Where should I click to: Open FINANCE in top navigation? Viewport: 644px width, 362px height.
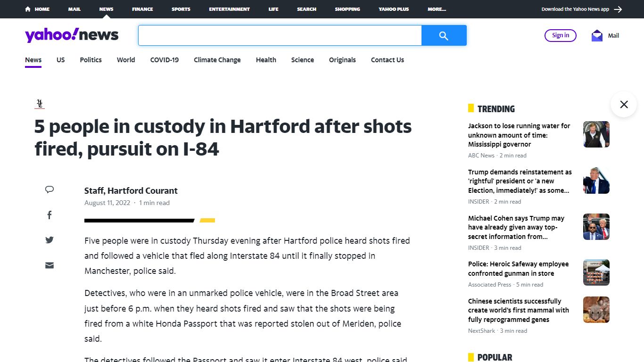pos(142,9)
